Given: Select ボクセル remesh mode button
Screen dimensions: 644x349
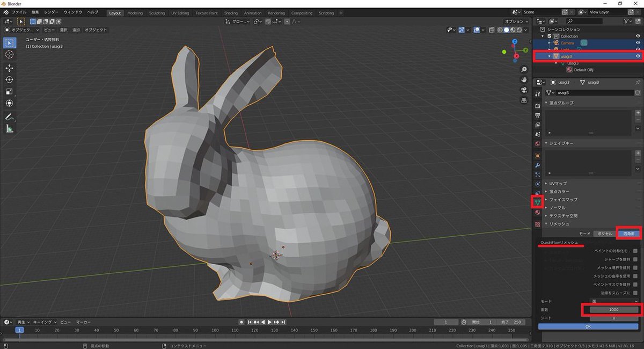Looking at the screenshot, I should 605,234.
